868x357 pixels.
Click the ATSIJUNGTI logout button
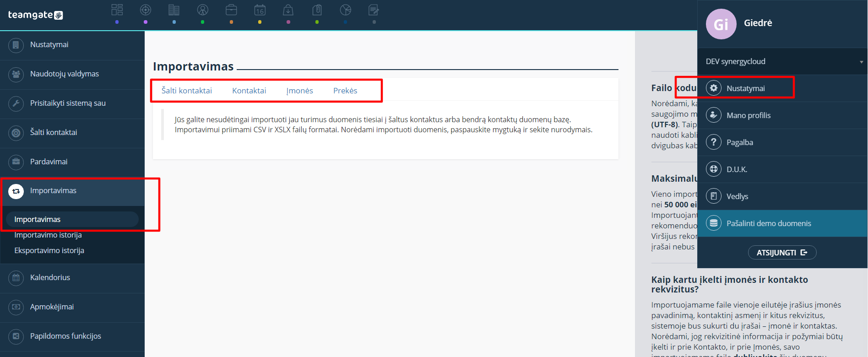[782, 253]
